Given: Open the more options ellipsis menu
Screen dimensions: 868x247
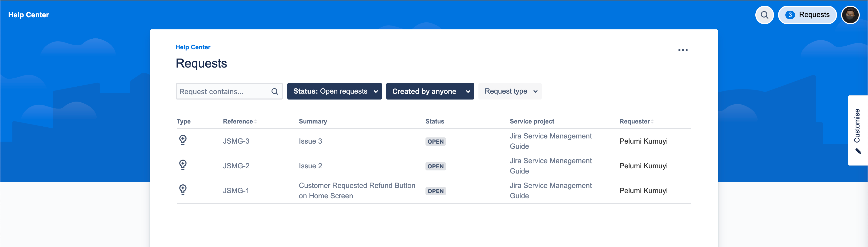Looking at the screenshot, I should click(683, 50).
